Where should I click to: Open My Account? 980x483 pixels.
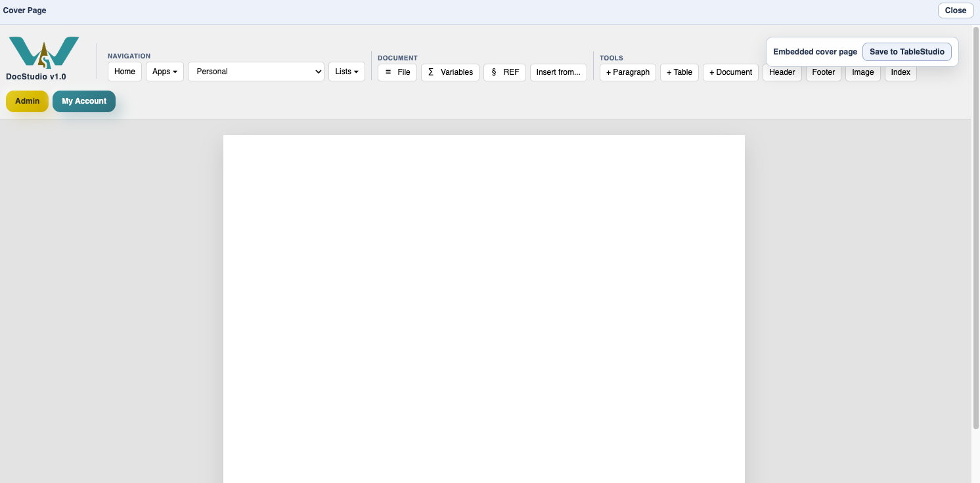(84, 101)
